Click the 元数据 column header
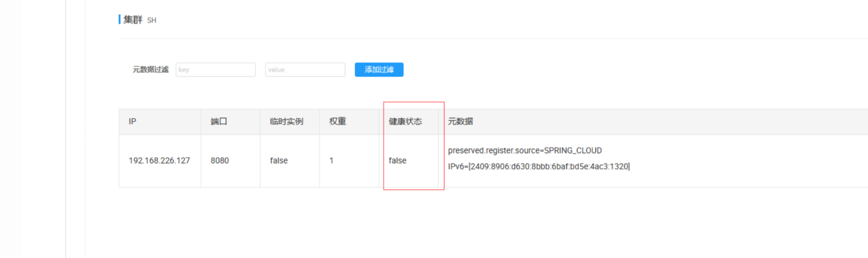 460,121
